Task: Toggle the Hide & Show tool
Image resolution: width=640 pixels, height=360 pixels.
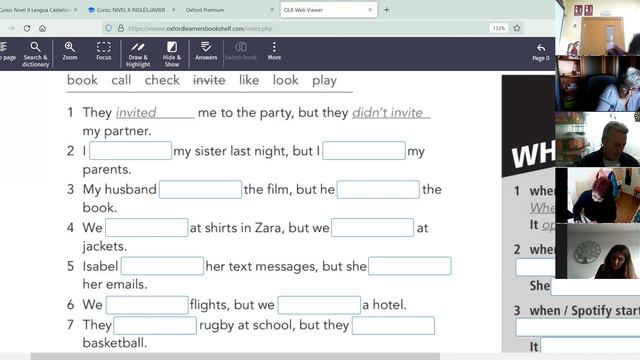Action: (172, 53)
